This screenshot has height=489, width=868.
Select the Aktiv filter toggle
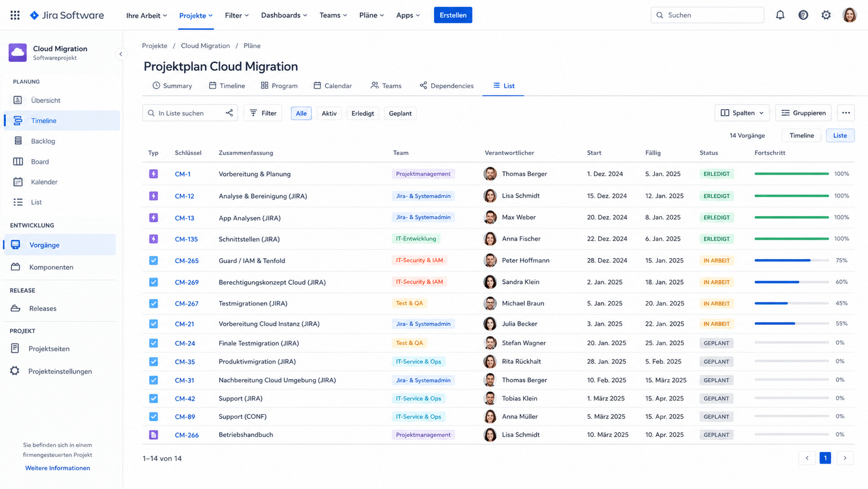click(329, 113)
